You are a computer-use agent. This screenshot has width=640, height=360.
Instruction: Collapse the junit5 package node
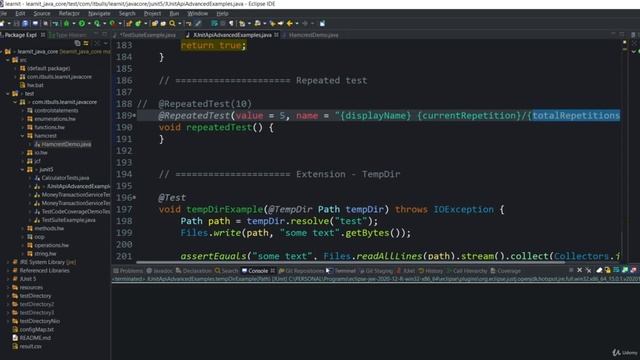[23, 169]
